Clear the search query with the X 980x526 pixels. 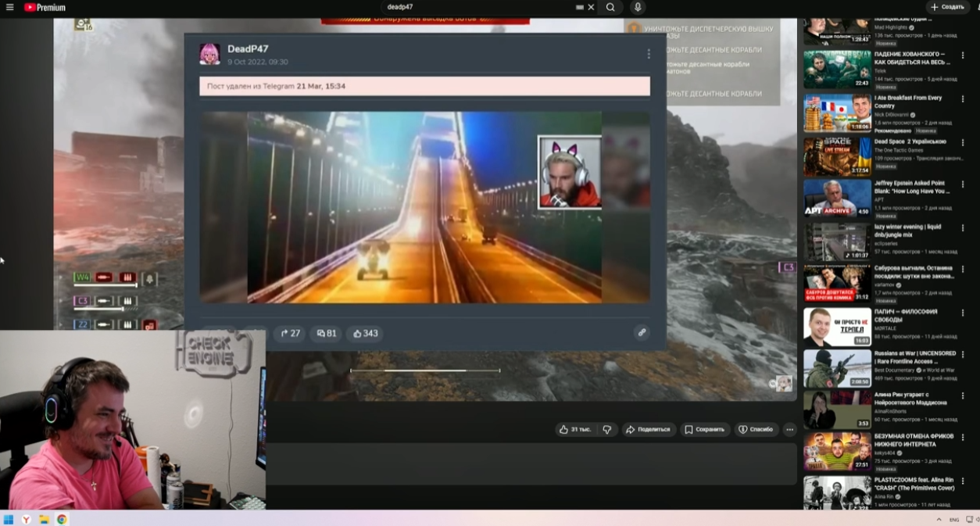[x=591, y=7]
